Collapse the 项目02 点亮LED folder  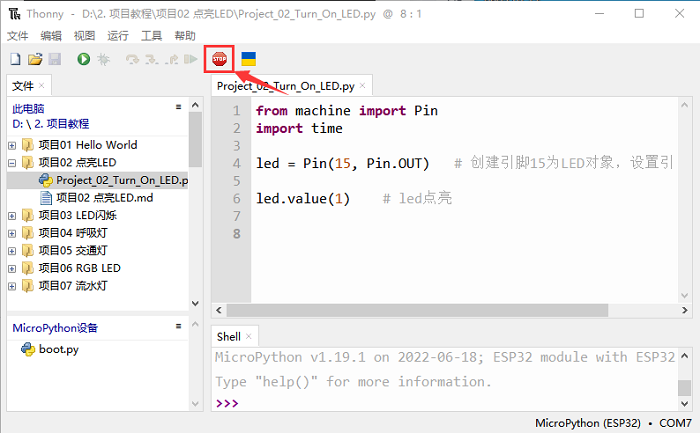pyautogui.click(x=12, y=163)
